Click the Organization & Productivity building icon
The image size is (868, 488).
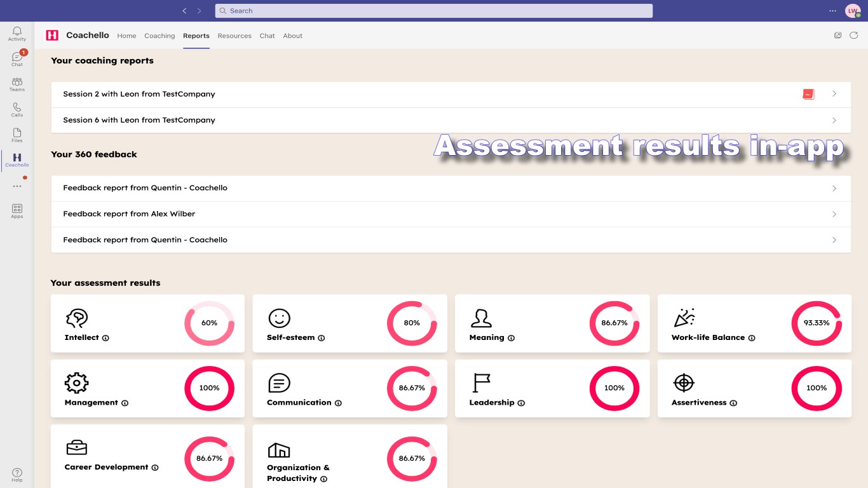[279, 449]
